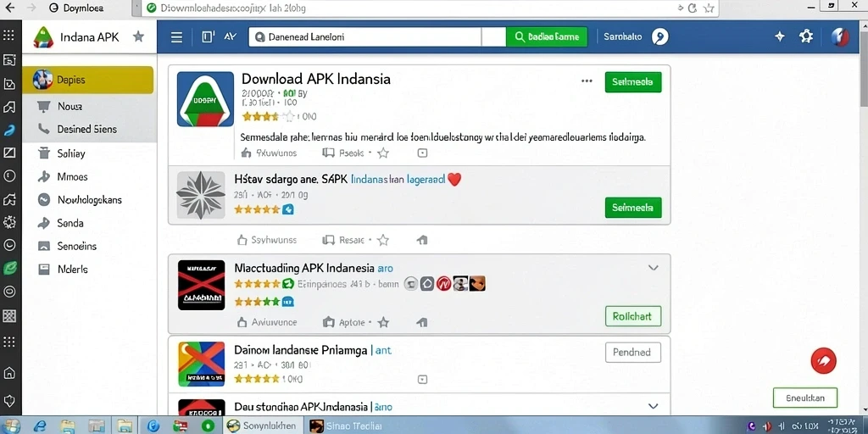Click Aviuwunce like icon
The image size is (868, 434).
(242, 321)
